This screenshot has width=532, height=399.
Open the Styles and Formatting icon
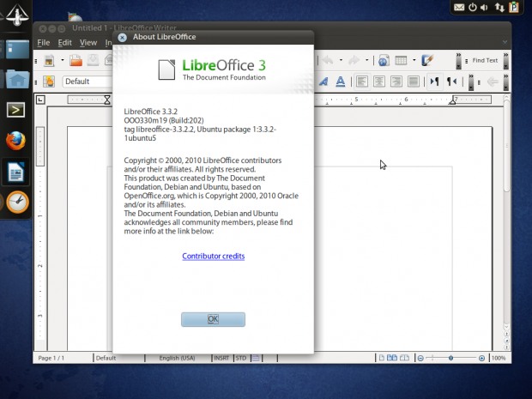[49, 82]
